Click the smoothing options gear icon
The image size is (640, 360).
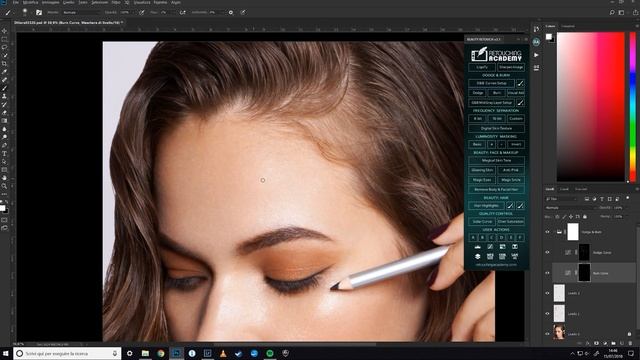231,13
